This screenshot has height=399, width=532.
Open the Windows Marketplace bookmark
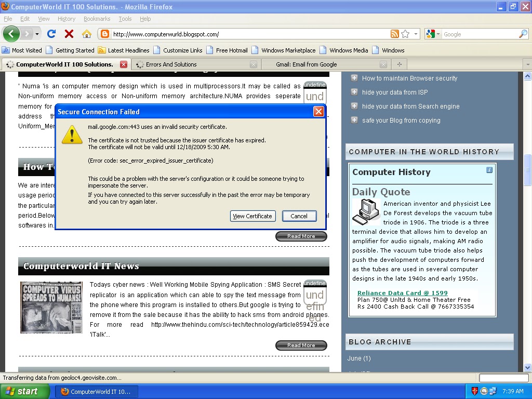(x=284, y=50)
